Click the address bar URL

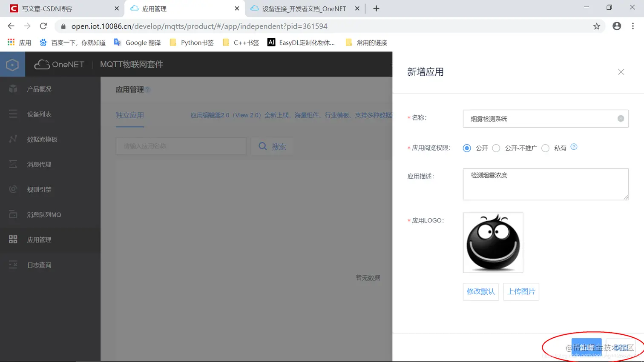click(x=199, y=26)
